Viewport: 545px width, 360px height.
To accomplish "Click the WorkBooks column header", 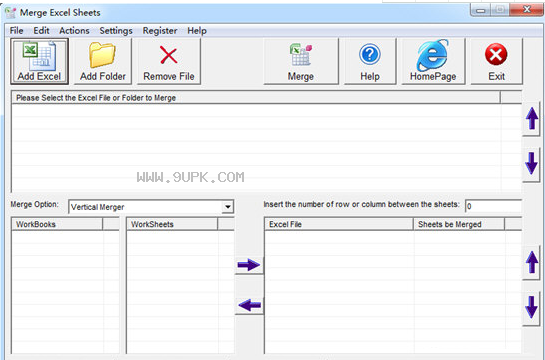I will (57, 224).
